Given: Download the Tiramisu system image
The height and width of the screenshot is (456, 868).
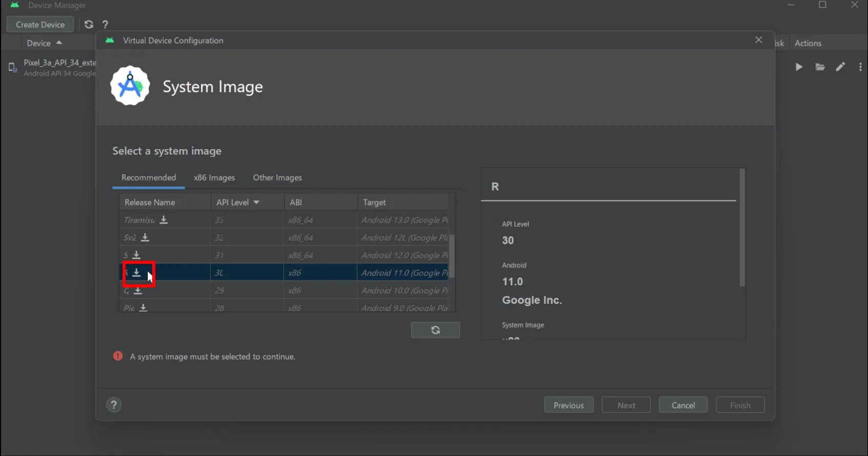Looking at the screenshot, I should (x=164, y=220).
